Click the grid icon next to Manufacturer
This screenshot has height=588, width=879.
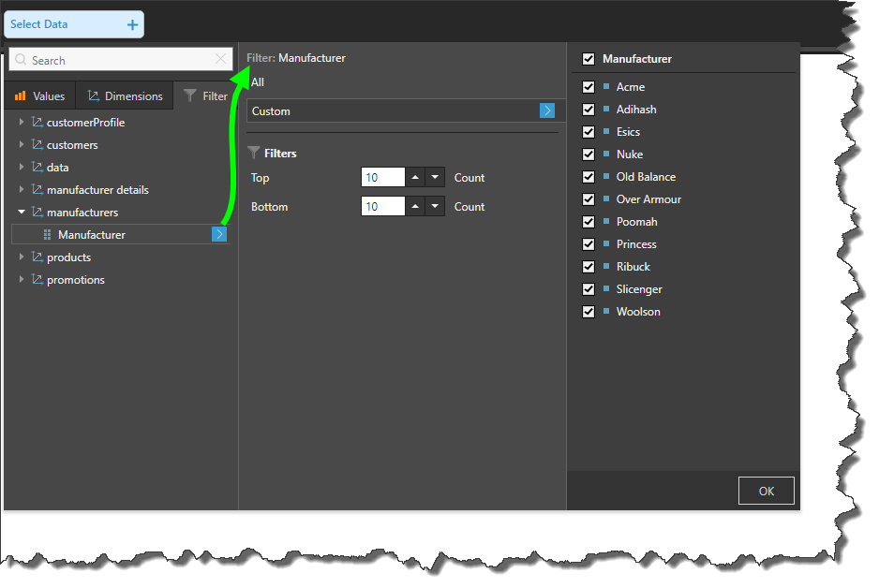(47, 235)
